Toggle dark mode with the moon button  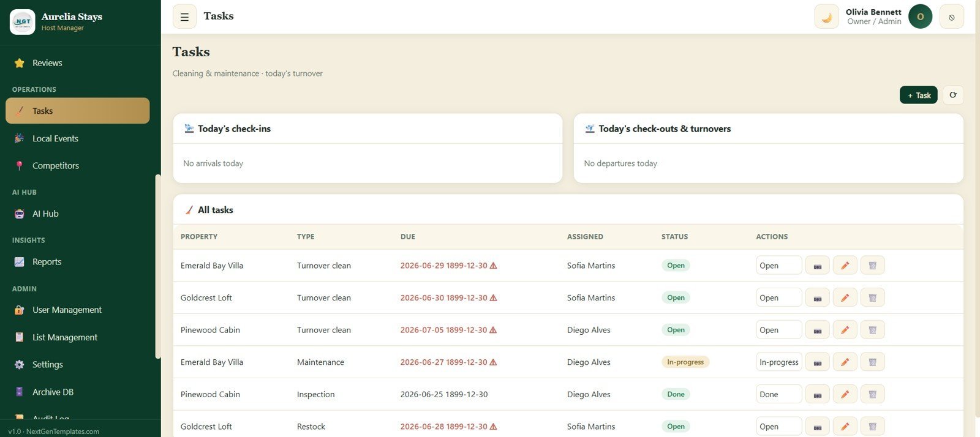pos(826,17)
